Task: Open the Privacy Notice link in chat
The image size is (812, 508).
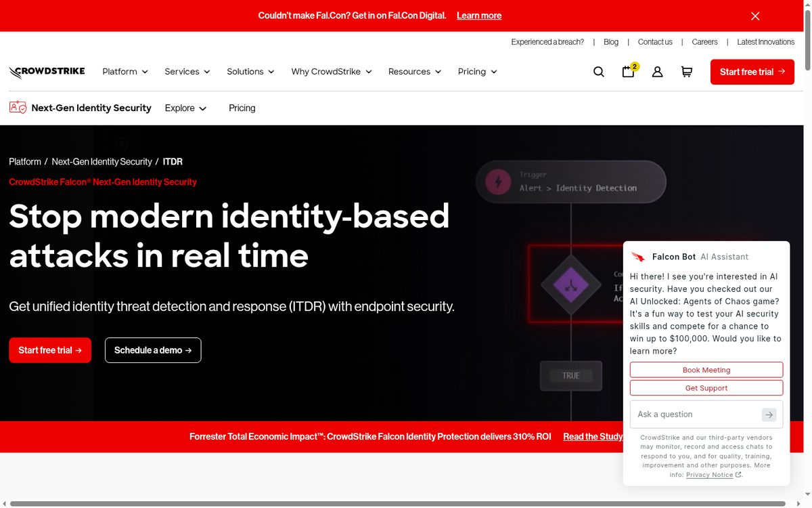Action: tap(710, 475)
